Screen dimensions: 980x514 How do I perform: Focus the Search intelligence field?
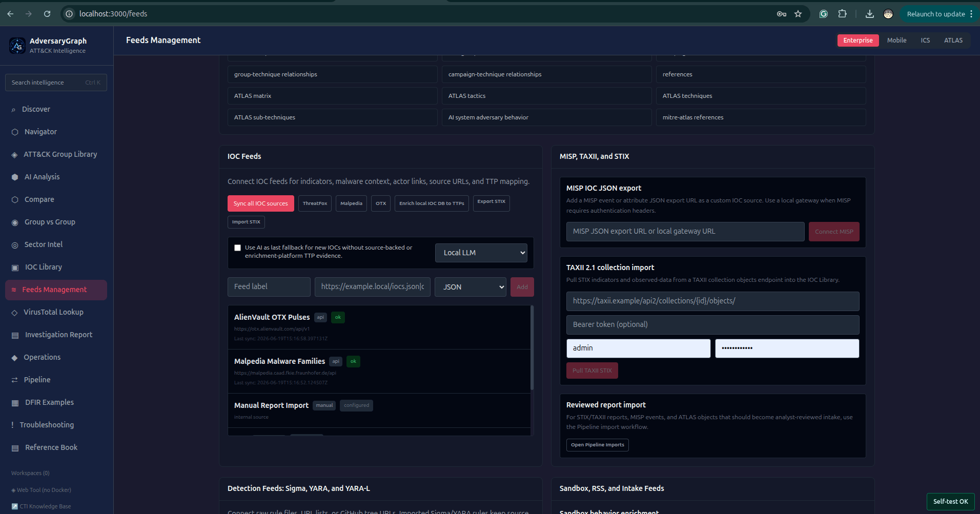point(56,83)
